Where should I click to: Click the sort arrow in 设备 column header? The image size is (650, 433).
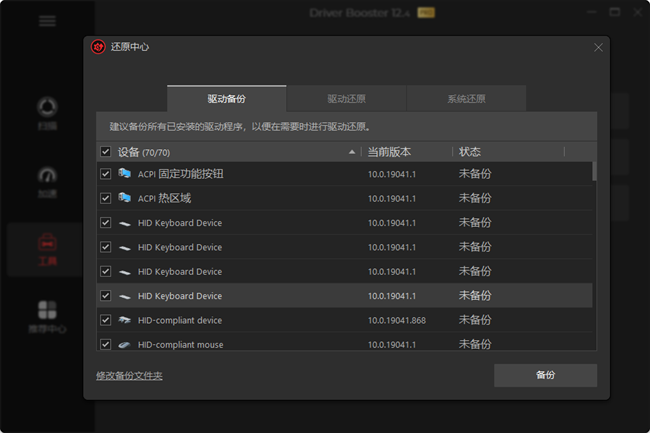351,152
